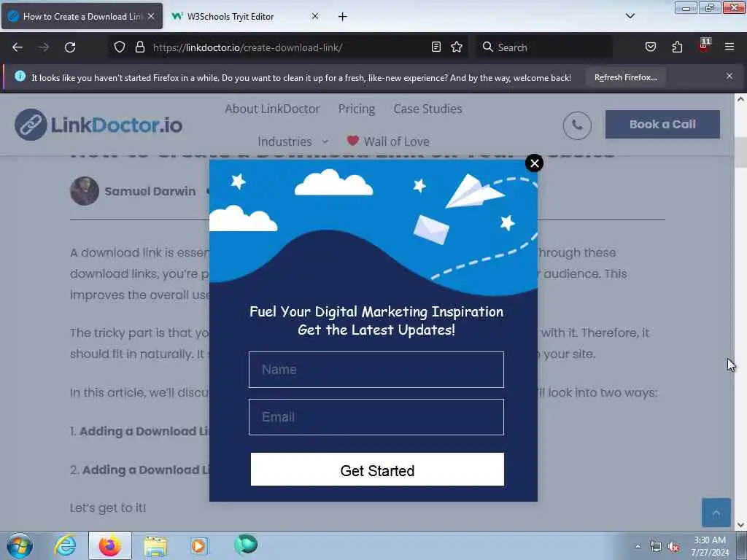Visit the Wall of Love page
Image resolution: width=747 pixels, height=560 pixels.
point(388,141)
